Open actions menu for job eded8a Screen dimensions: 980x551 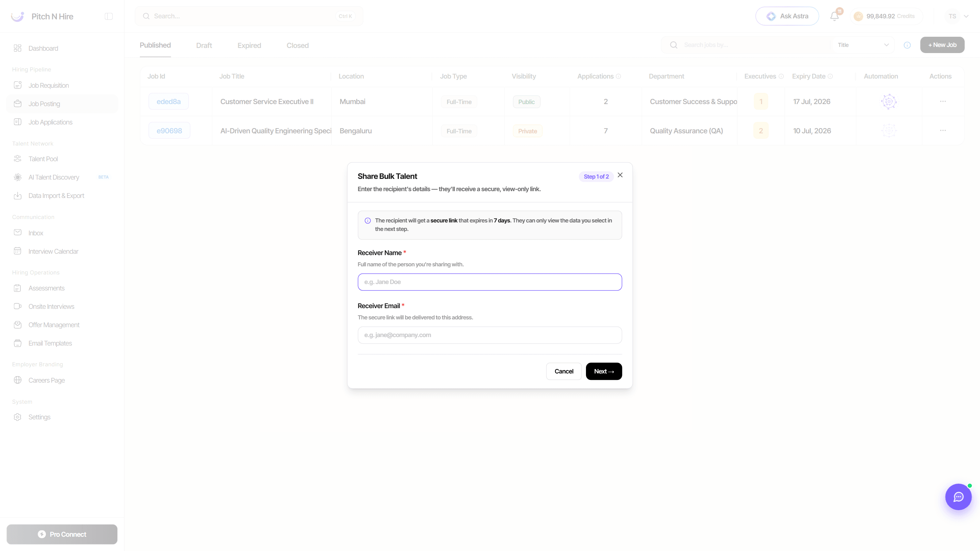click(943, 102)
